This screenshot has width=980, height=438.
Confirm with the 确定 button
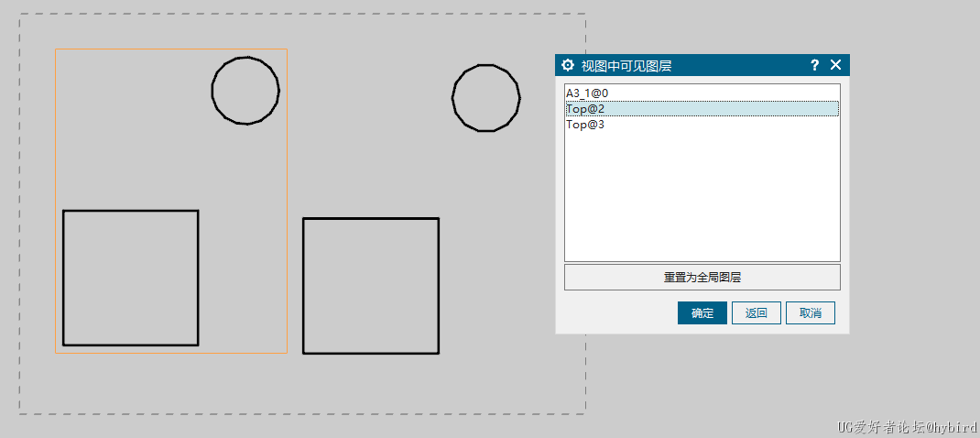coord(702,312)
